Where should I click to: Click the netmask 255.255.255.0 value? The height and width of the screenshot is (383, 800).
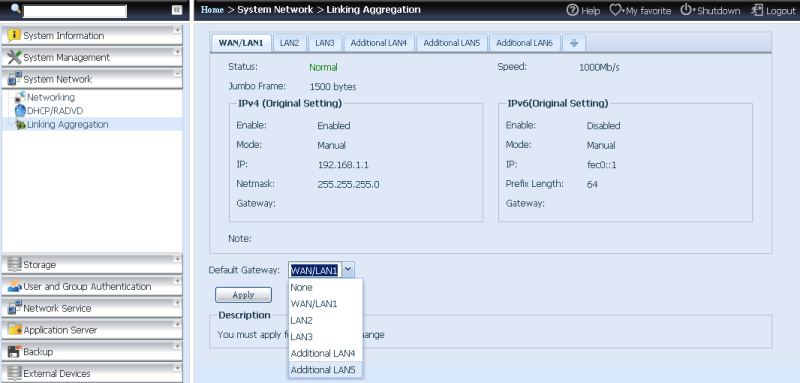[x=348, y=184]
